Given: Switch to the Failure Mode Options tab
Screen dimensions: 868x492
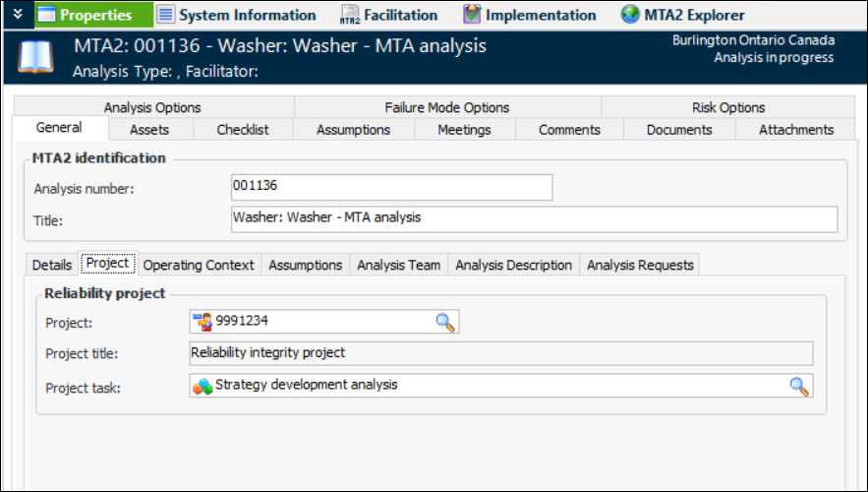Looking at the screenshot, I should 446,108.
